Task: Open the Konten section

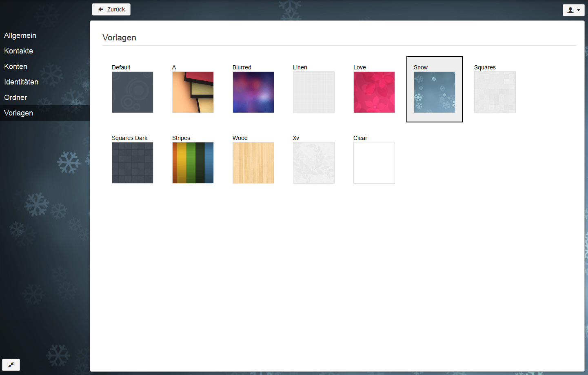Action: click(x=16, y=67)
